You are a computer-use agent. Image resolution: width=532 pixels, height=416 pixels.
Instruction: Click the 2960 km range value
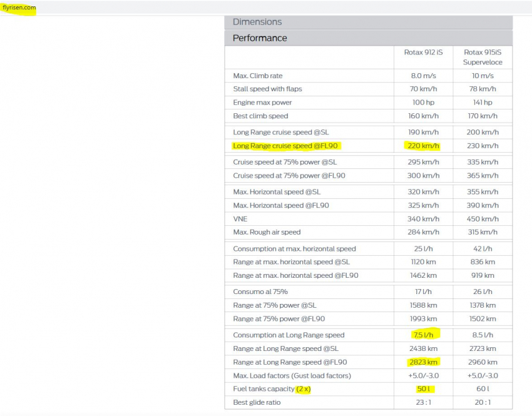pyautogui.click(x=483, y=363)
